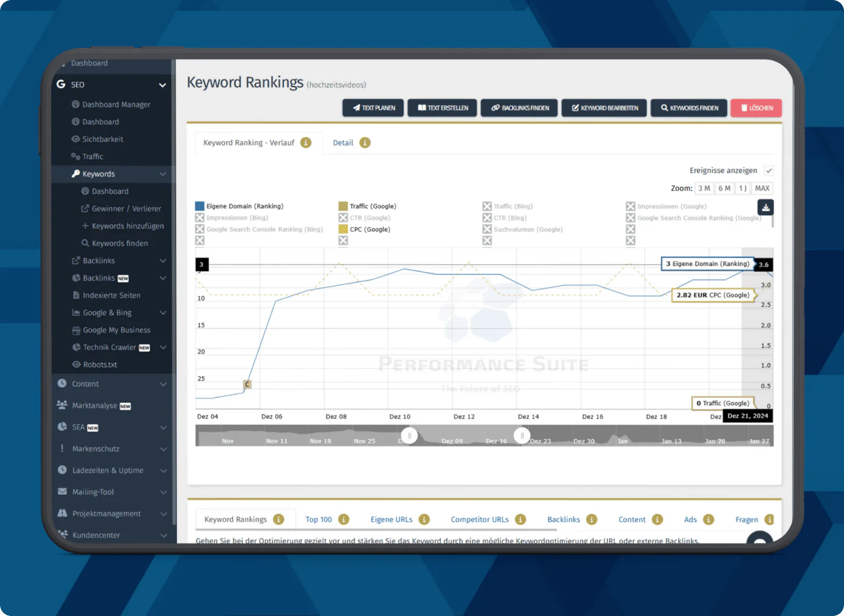Switch to the Competitor URLs tab
This screenshot has width=844, height=616.
480,519
